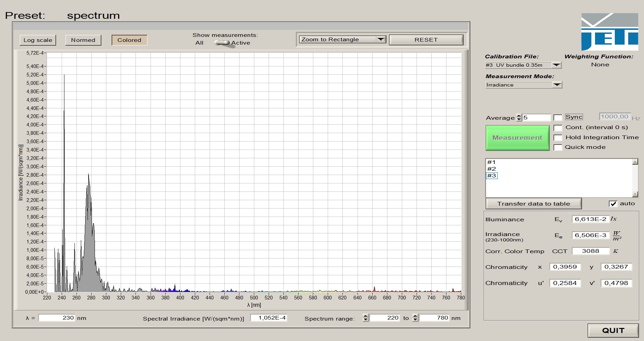Click the Average value stepper arrows
644x341 pixels.
519,118
